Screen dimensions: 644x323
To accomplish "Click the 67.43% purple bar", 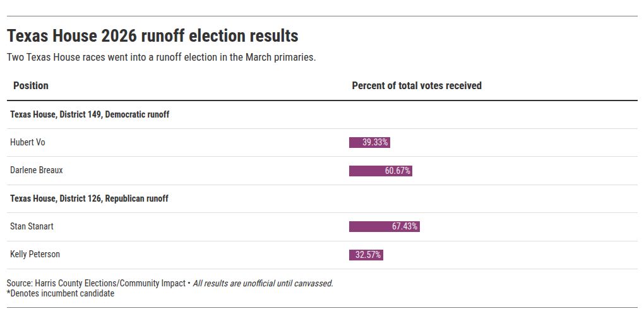I will click(384, 226).
